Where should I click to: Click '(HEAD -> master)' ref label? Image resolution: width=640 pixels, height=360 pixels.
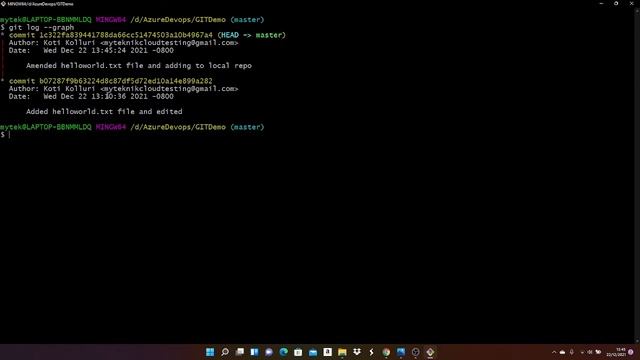(x=251, y=35)
